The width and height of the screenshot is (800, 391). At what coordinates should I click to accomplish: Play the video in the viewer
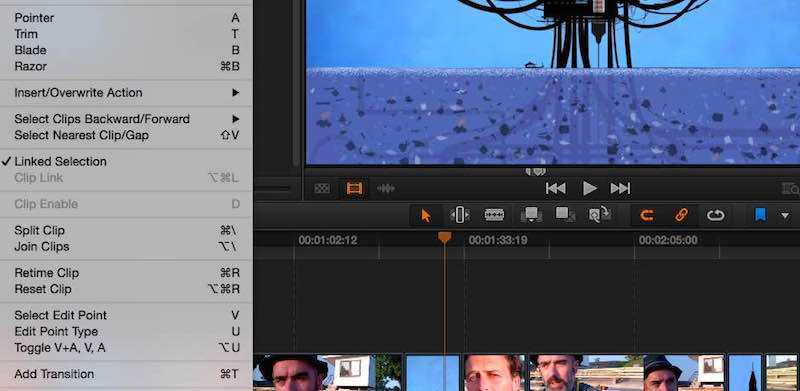tap(589, 188)
